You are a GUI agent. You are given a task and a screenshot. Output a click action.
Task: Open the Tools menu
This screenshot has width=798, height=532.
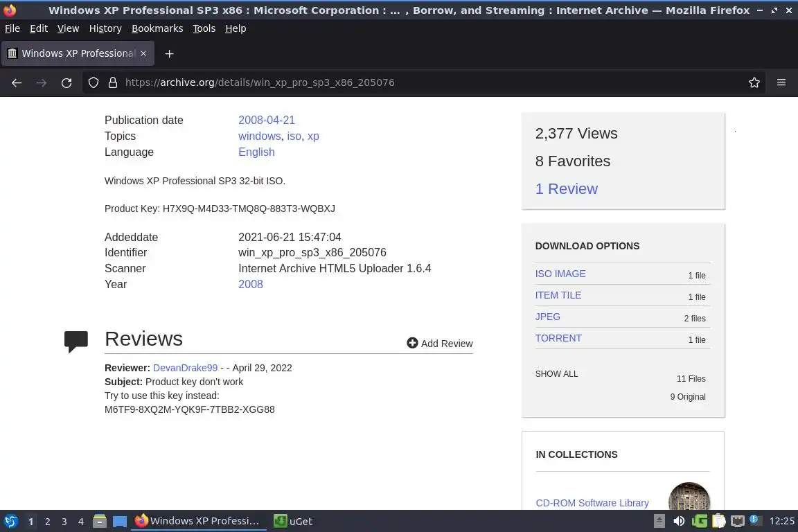[204, 28]
